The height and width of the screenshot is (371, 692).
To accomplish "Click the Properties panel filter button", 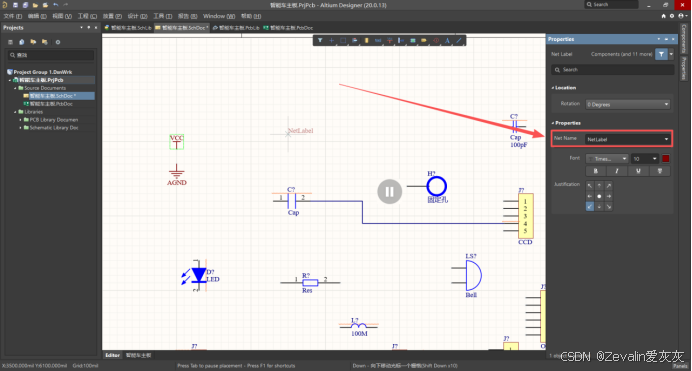I will [x=661, y=54].
